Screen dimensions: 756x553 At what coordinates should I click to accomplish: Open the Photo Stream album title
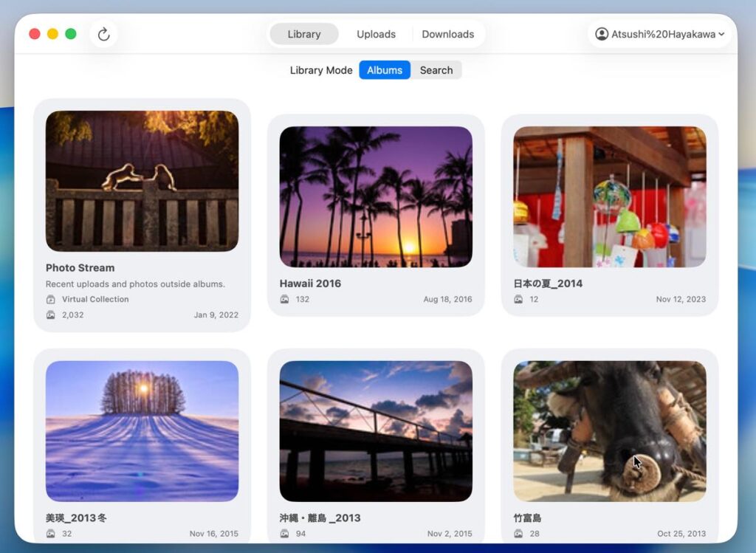point(80,268)
